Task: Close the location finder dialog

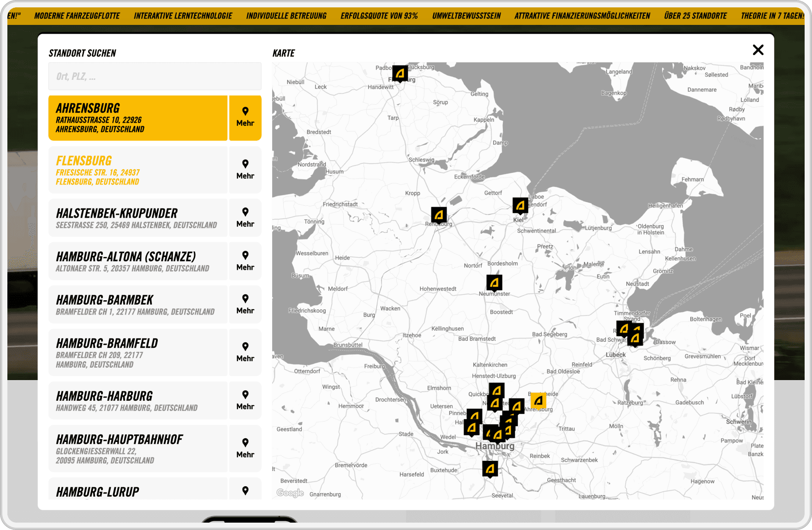Action: (x=758, y=50)
